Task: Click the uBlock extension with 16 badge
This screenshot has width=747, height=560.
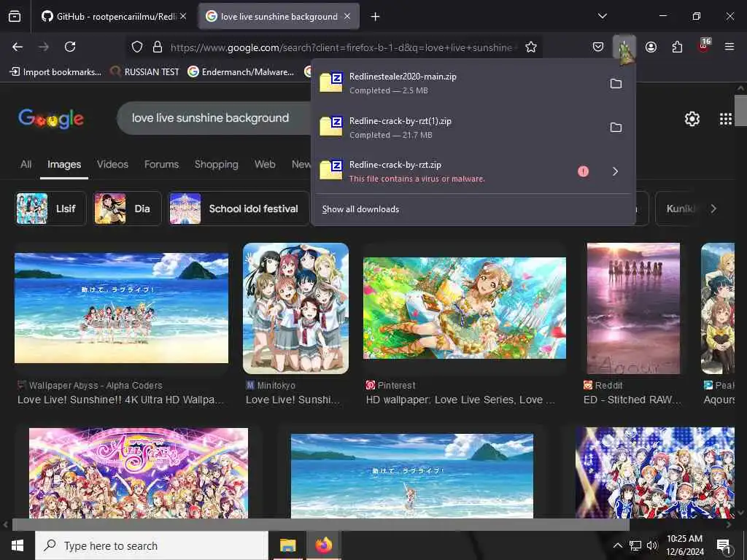Action: pyautogui.click(x=704, y=46)
